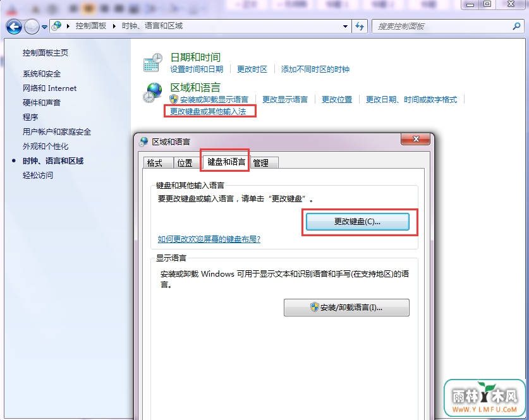This screenshot has width=529, height=420.
Task: Select the 键盘和语言 tab
Action: 226,162
